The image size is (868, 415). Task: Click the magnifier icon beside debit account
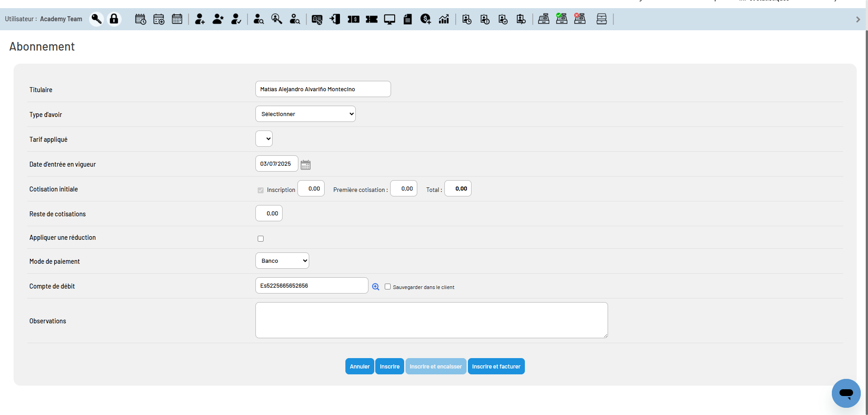376,287
